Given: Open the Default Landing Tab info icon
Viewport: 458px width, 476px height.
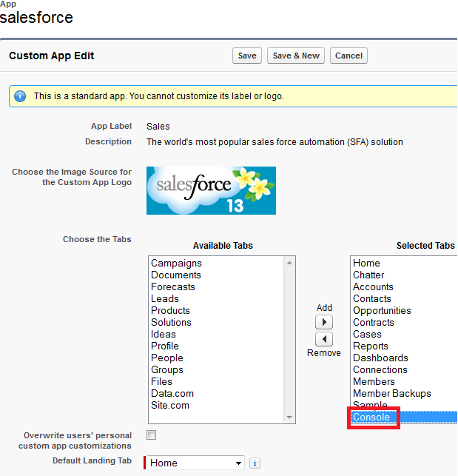Looking at the screenshot, I should [255, 463].
